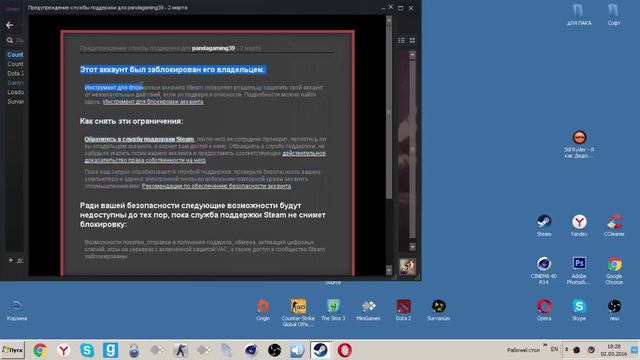The height and width of the screenshot is (360, 640).
Task: Open the Steam desktop shortcut
Action: point(544,225)
